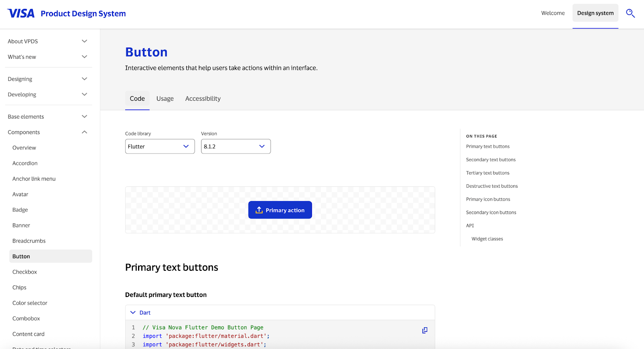Expand the Base elements section

coord(48,116)
